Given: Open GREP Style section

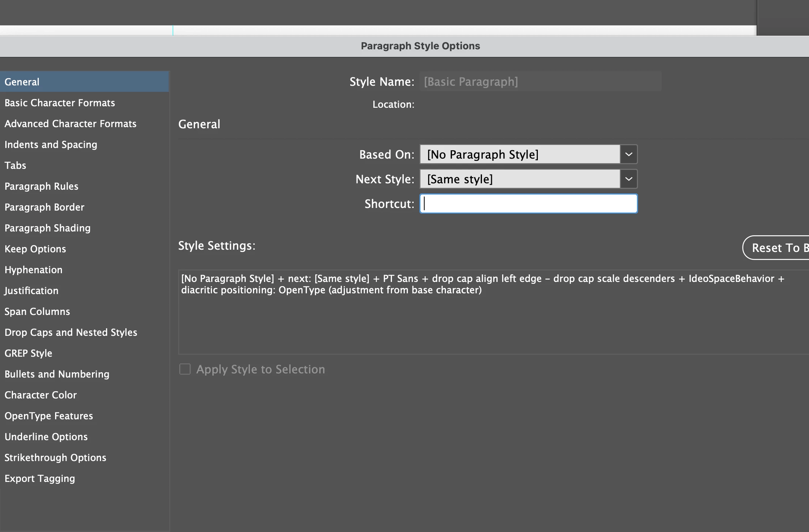Looking at the screenshot, I should tap(28, 353).
